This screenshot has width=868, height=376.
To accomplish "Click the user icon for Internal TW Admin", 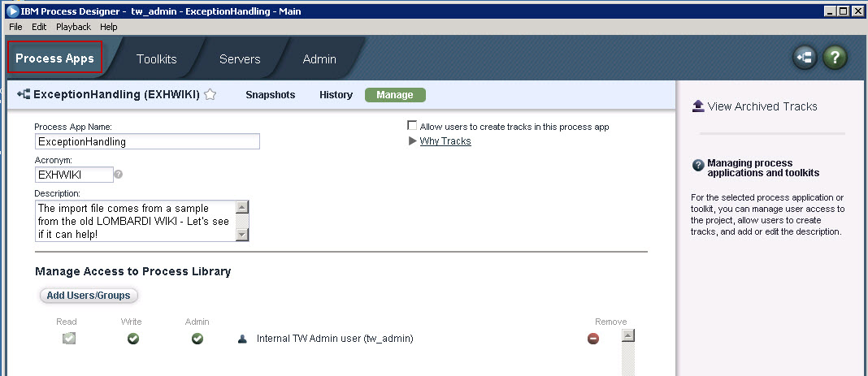I will click(x=242, y=339).
